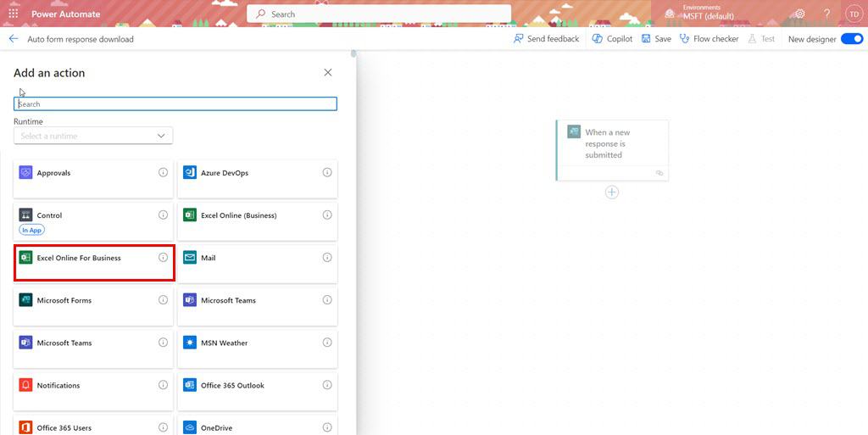The height and width of the screenshot is (435, 868).
Task: Click the Notifications bell icon
Action: (25, 385)
